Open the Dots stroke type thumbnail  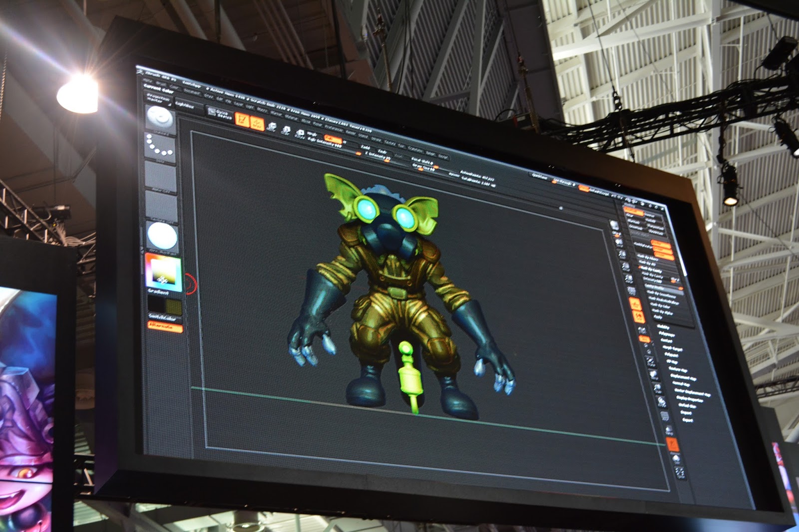pos(160,147)
